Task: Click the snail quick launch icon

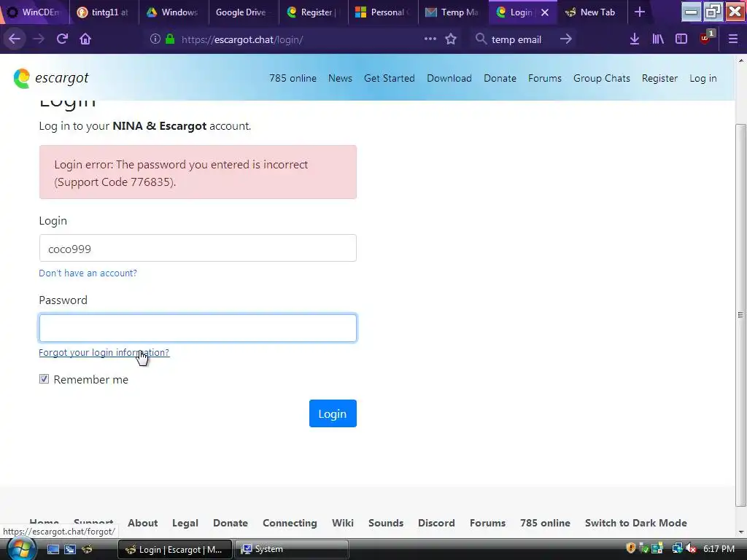Action: [88, 549]
